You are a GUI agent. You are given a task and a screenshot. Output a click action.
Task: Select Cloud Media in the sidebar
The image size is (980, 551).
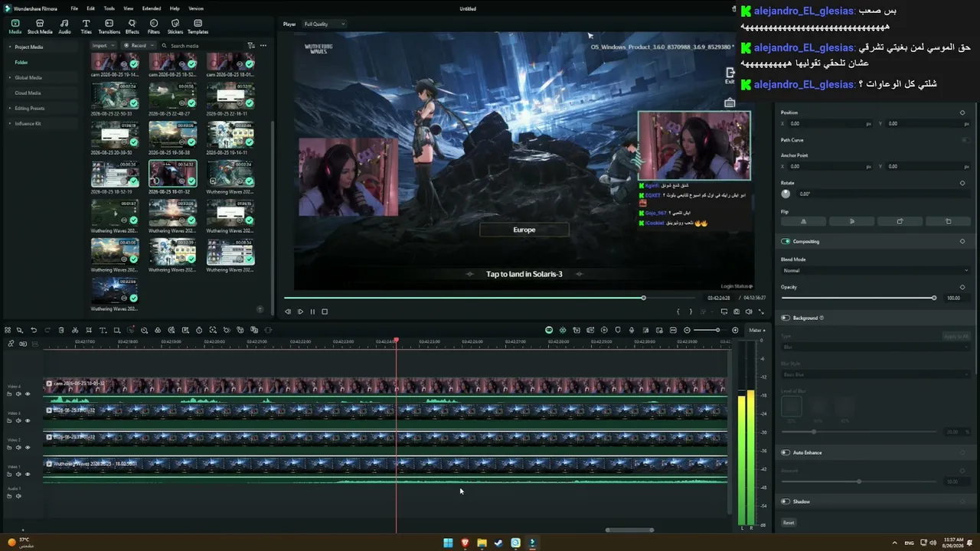(28, 93)
